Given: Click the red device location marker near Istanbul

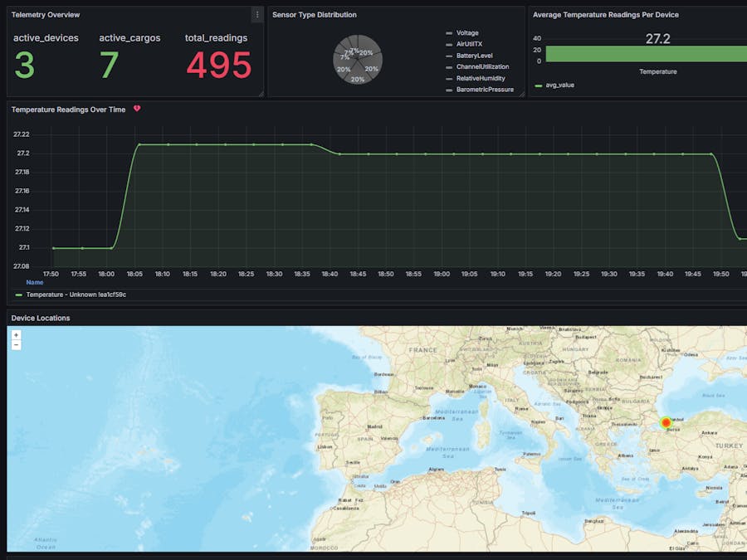Looking at the screenshot, I should [x=666, y=423].
